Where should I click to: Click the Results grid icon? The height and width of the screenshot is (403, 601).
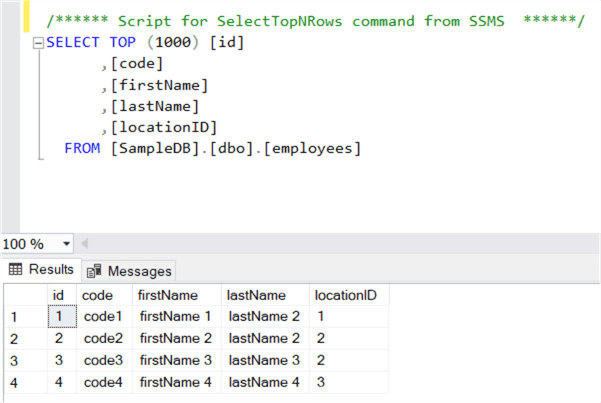[15, 269]
